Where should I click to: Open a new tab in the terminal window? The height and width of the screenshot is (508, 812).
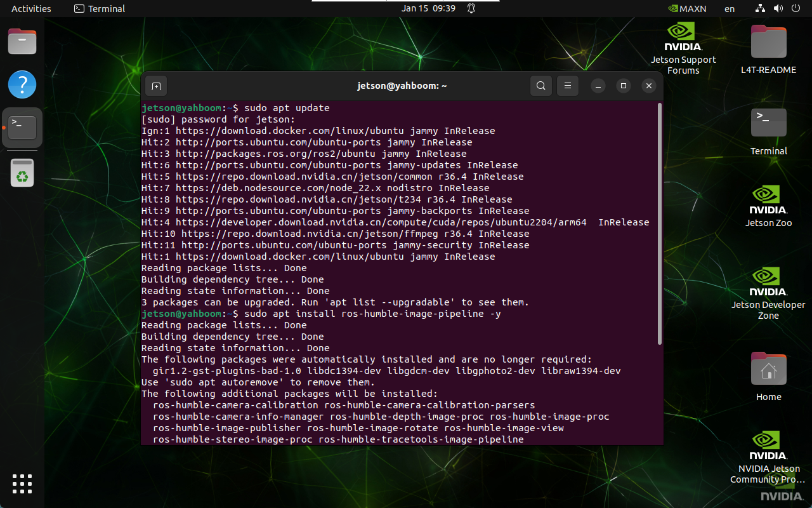[156, 86]
